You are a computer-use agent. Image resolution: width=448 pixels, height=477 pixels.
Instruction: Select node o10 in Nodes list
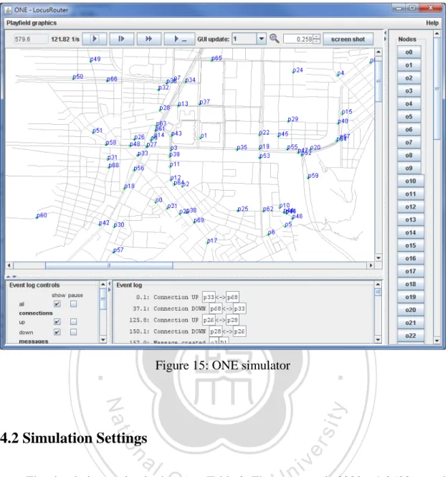411,181
